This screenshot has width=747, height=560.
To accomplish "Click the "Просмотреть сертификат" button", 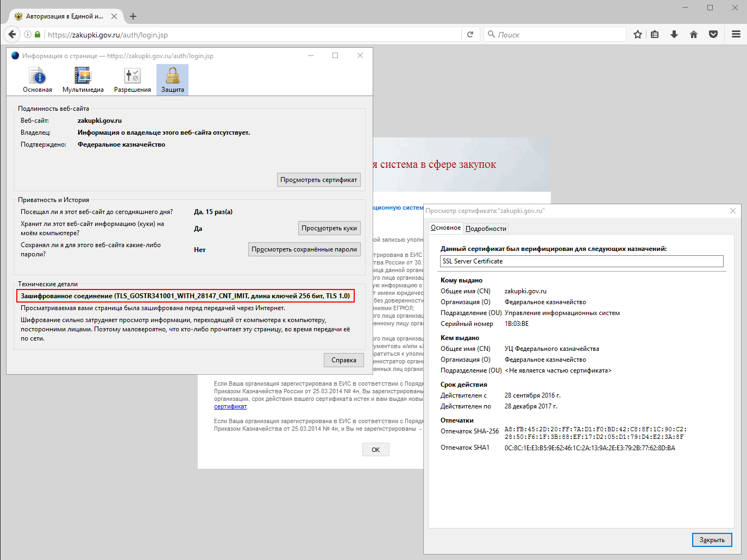I will [x=319, y=180].
